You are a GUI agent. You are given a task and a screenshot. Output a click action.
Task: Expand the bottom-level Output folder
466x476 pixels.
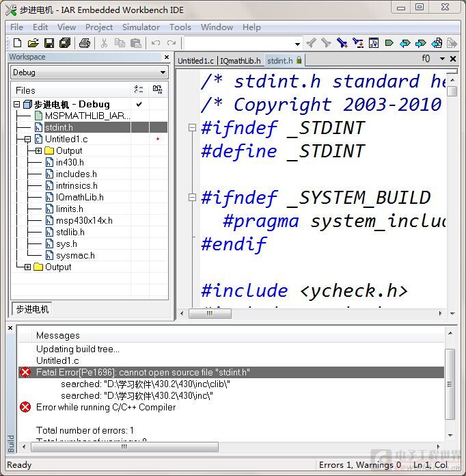(x=27, y=267)
